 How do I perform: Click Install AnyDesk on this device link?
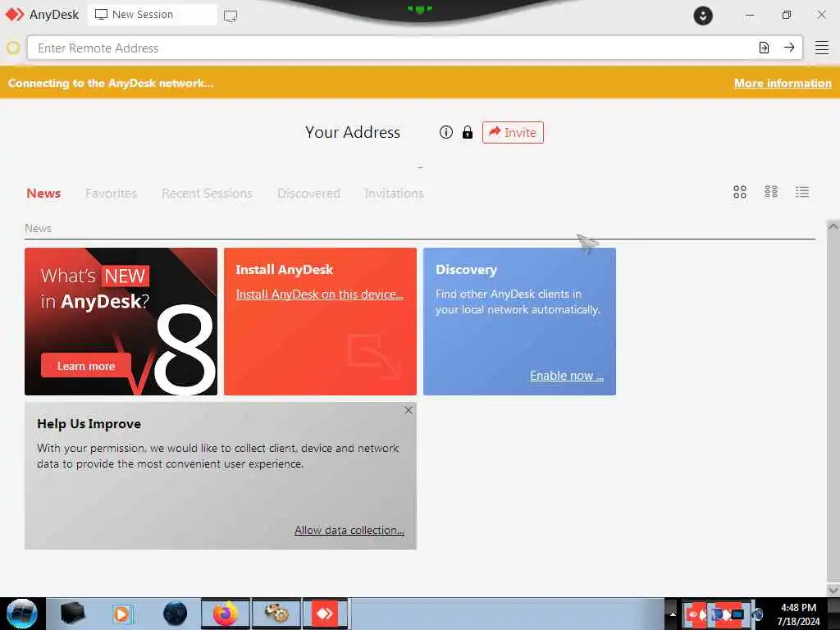click(x=320, y=294)
